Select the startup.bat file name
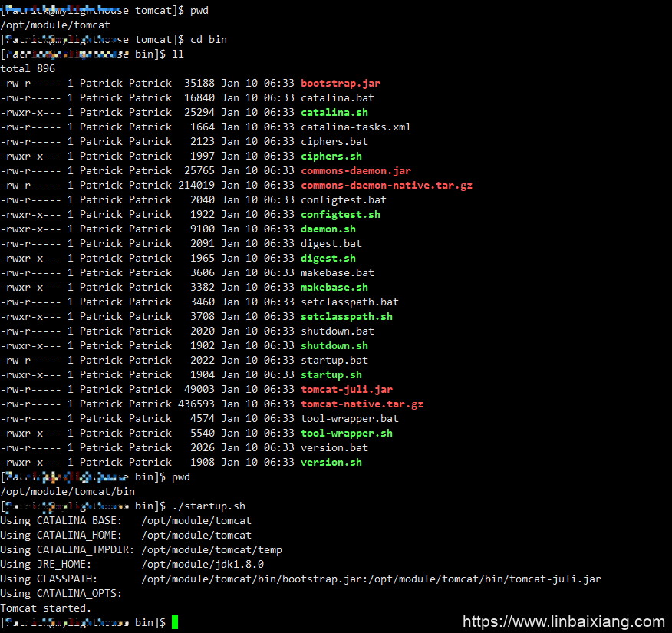Image resolution: width=672 pixels, height=633 pixels. (x=334, y=360)
